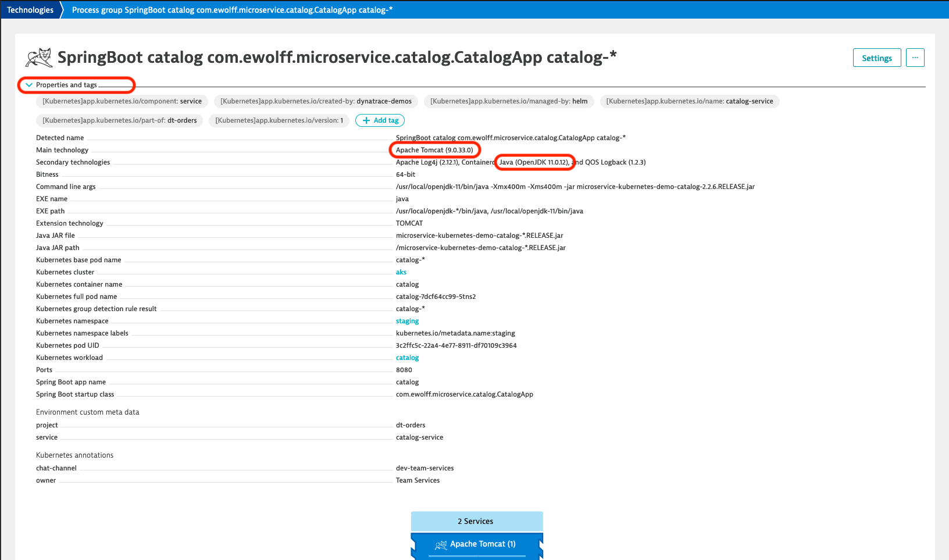Viewport: 949px width, 560px height.
Task: Click the part-of: dt-orders tag
Action: (120, 120)
